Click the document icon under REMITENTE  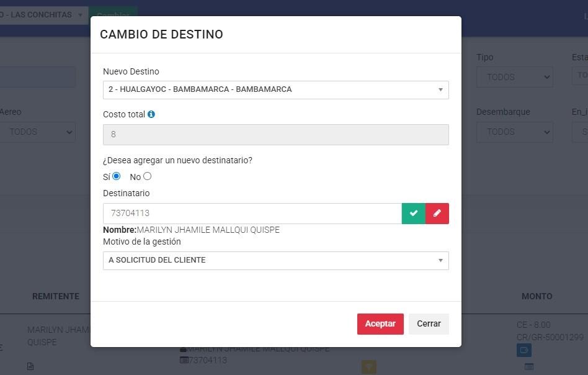[x=30, y=366]
